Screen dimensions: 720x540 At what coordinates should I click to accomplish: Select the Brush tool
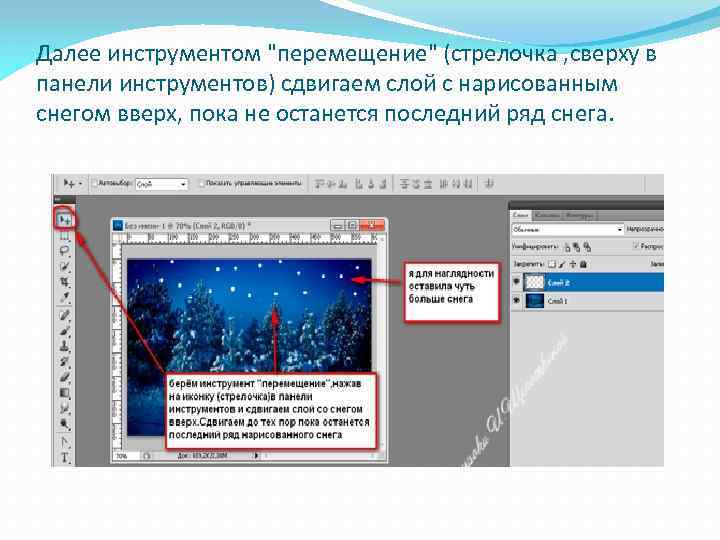pyautogui.click(x=65, y=331)
